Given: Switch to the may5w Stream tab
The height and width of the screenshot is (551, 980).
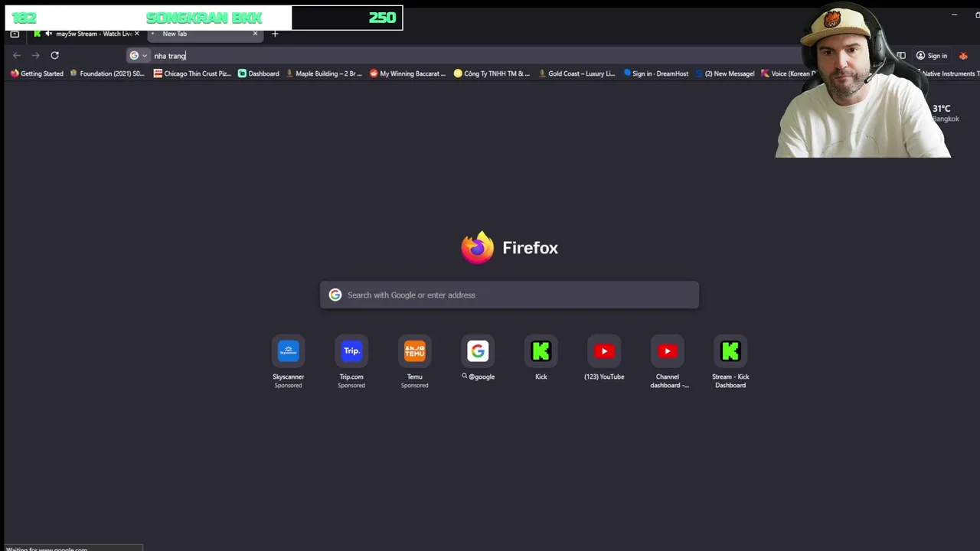Looking at the screenshot, I should coord(86,34).
